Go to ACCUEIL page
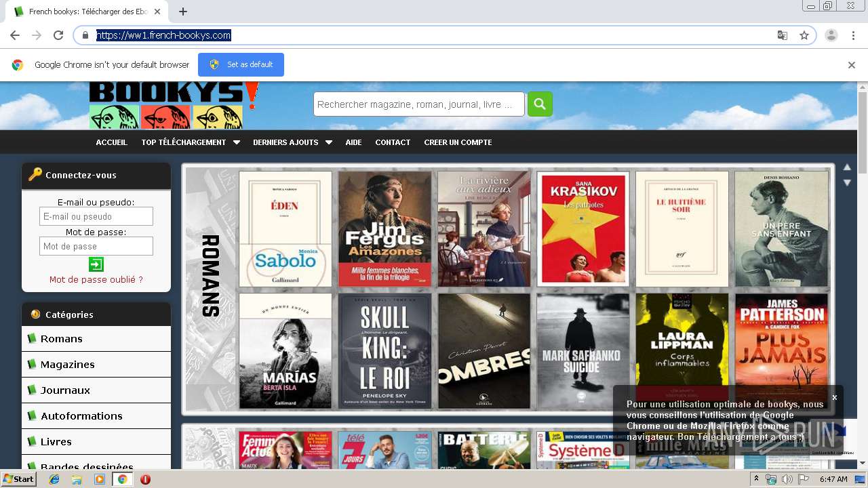The image size is (868, 488). click(x=111, y=142)
